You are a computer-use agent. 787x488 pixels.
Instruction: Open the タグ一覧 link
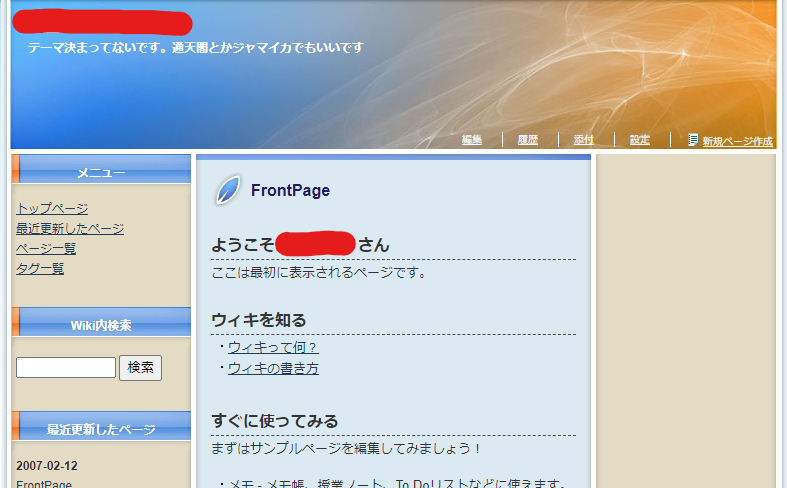tap(40, 268)
